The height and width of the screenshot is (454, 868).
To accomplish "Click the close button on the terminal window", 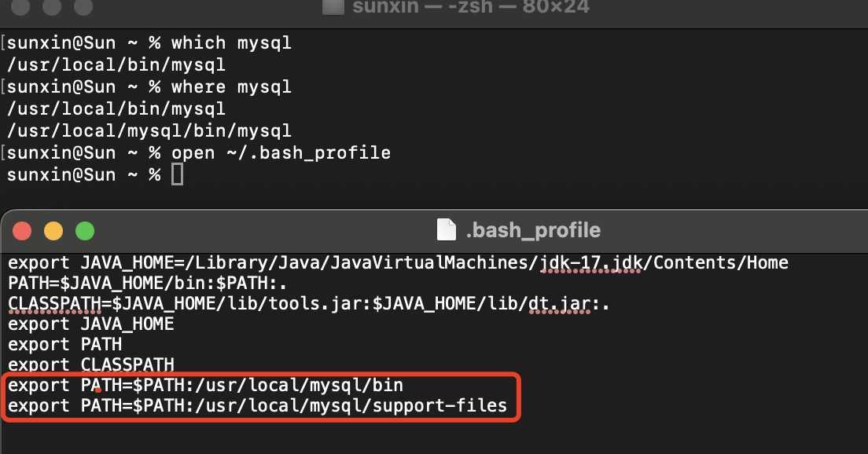I will pyautogui.click(x=20, y=9).
